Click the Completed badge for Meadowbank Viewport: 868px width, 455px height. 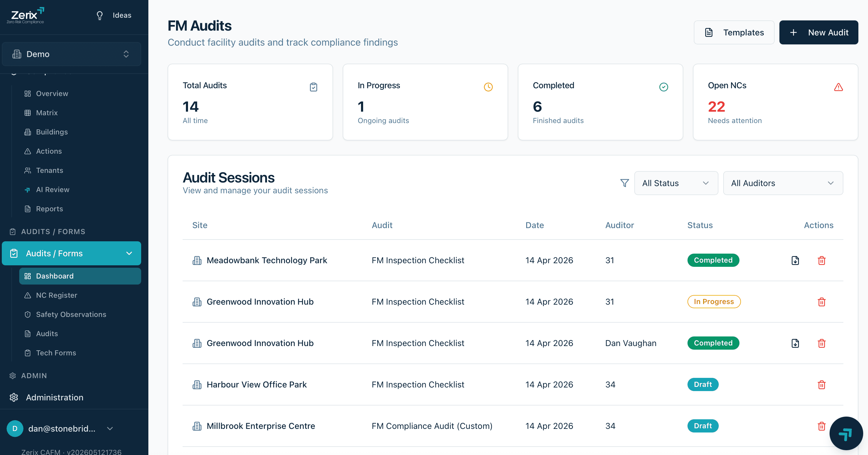(713, 260)
